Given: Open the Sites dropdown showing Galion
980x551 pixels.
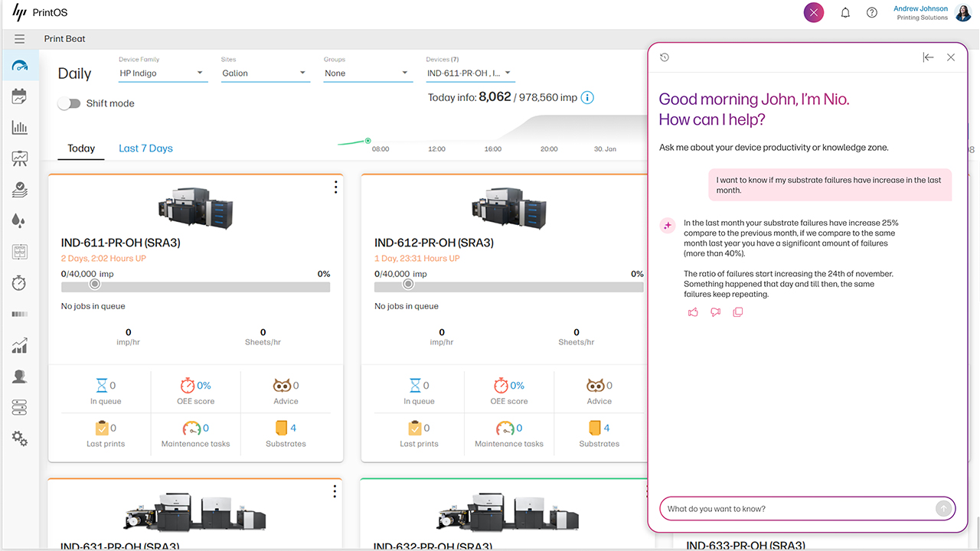Looking at the screenshot, I should click(x=265, y=73).
